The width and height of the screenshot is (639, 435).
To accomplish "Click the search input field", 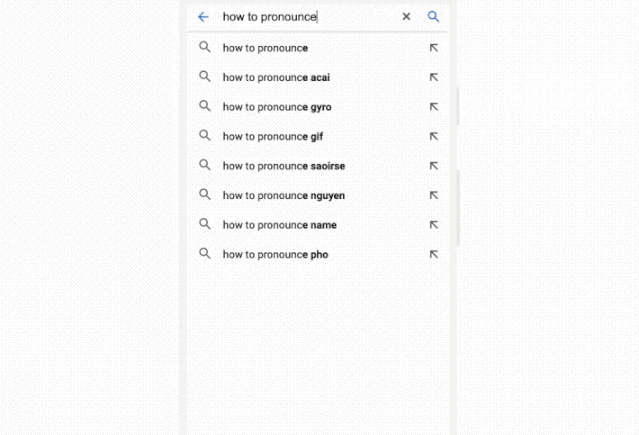I will [x=300, y=17].
